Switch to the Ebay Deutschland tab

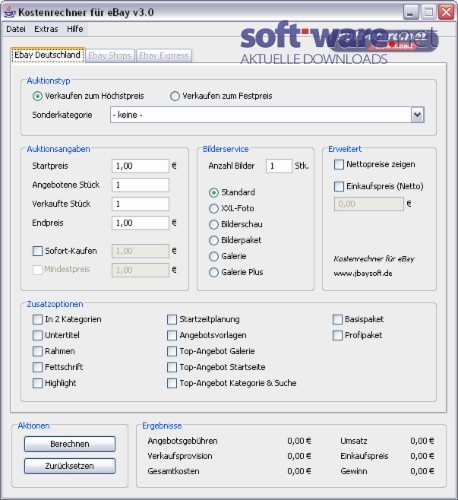coord(47,55)
